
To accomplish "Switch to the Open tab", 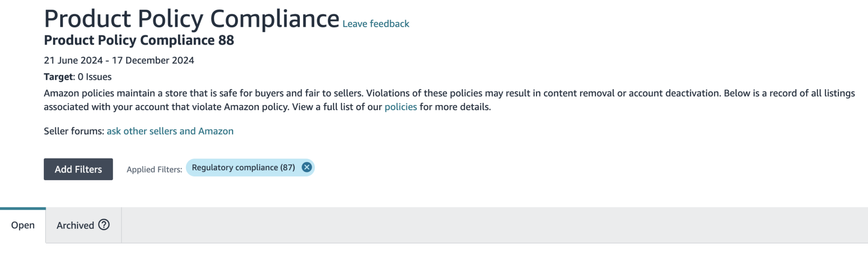I will point(23,225).
